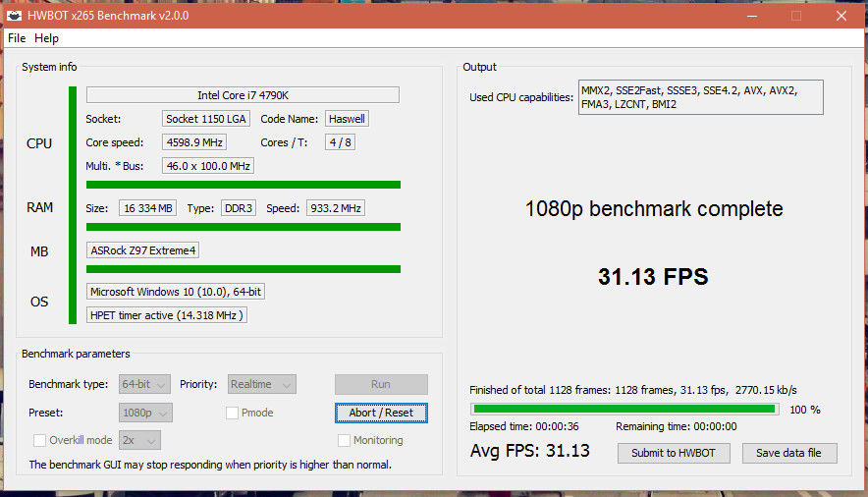
Task: Open the Preset 1080p dropdown
Action: (145, 413)
